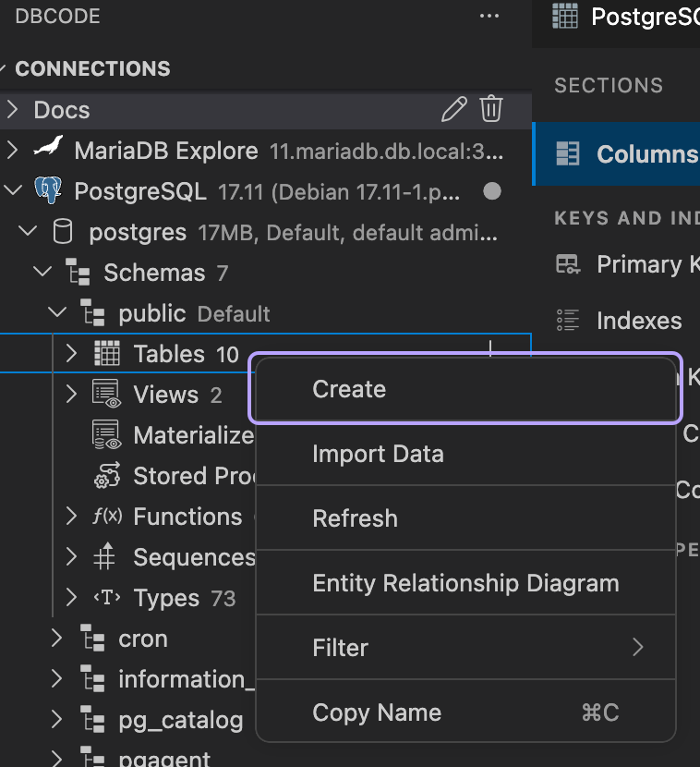
Task: Click the information_schema schema icon
Action: 92,678
